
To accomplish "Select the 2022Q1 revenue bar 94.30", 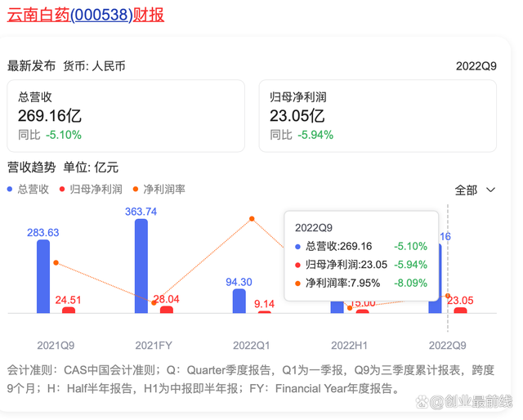I will coord(239,302).
